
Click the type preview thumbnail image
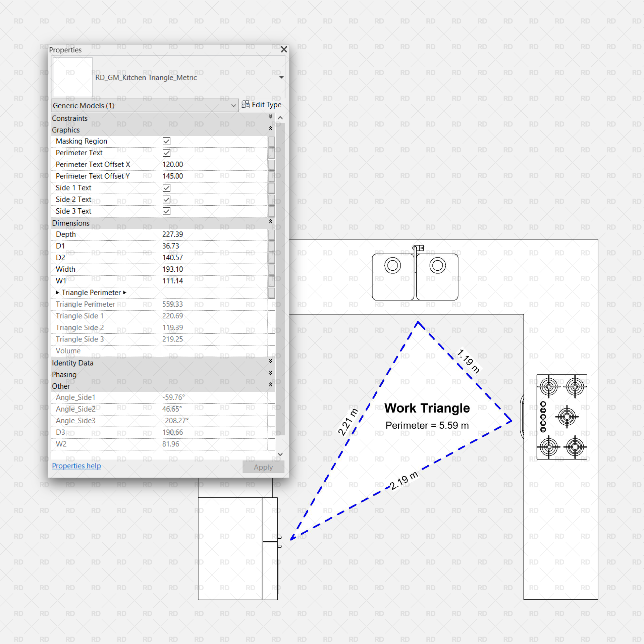[x=72, y=77]
